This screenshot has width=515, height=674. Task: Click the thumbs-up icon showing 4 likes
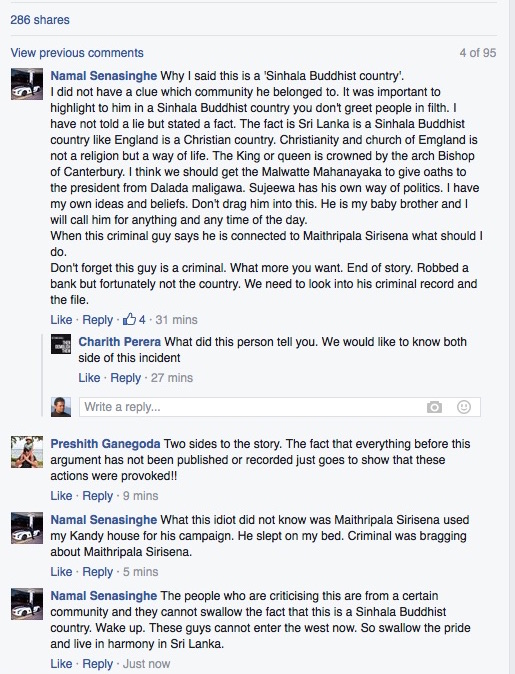pos(129,319)
